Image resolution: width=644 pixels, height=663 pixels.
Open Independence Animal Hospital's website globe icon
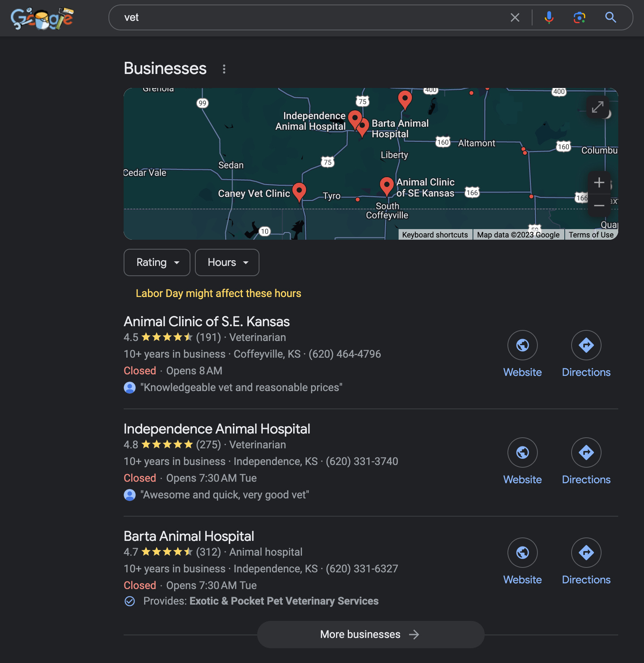(522, 452)
